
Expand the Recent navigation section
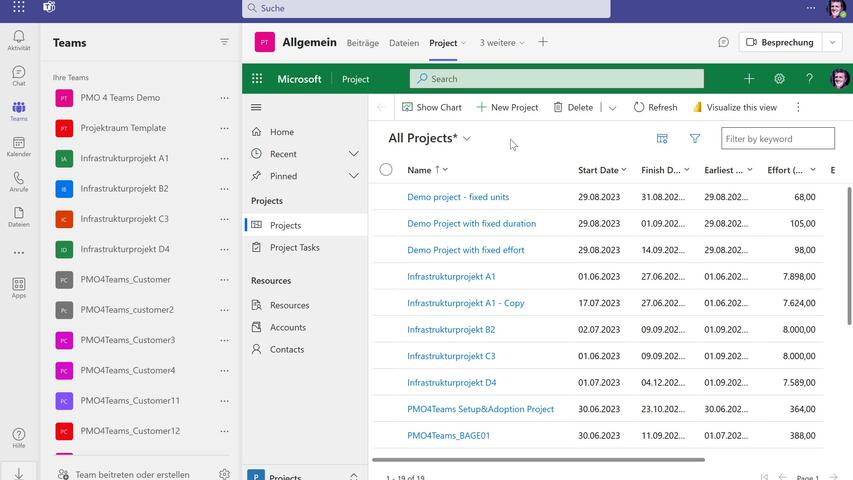[353, 154]
